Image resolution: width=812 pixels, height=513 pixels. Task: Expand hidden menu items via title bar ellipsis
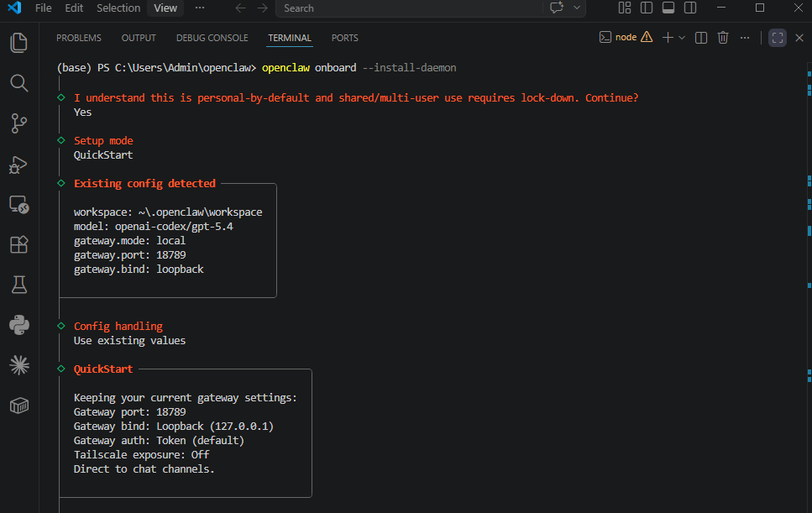tap(199, 8)
